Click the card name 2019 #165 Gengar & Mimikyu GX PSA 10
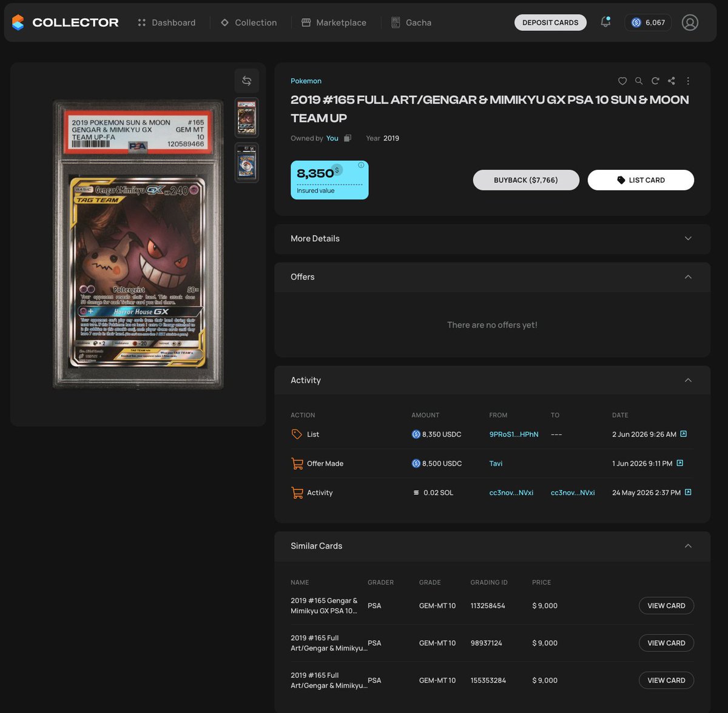This screenshot has height=713, width=728. pyautogui.click(x=324, y=606)
